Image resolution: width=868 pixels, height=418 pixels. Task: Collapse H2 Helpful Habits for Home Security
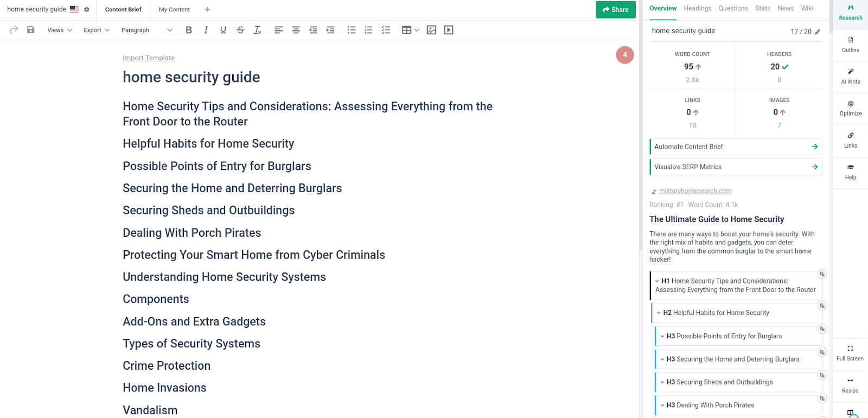pos(659,313)
